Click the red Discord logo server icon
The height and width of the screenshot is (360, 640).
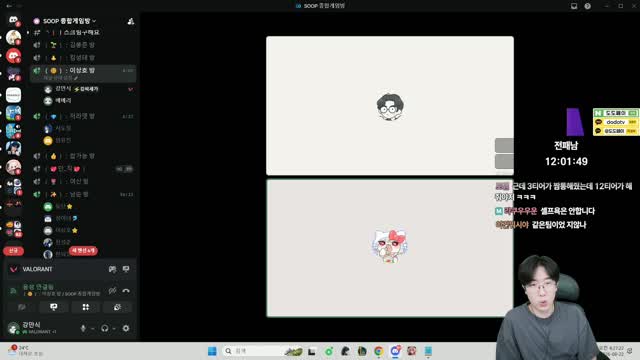(13, 56)
